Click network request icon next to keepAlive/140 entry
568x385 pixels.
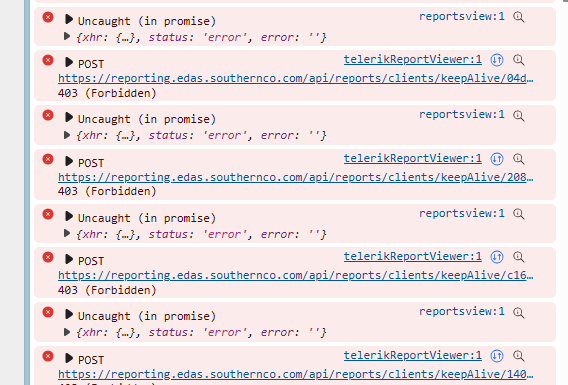point(497,356)
